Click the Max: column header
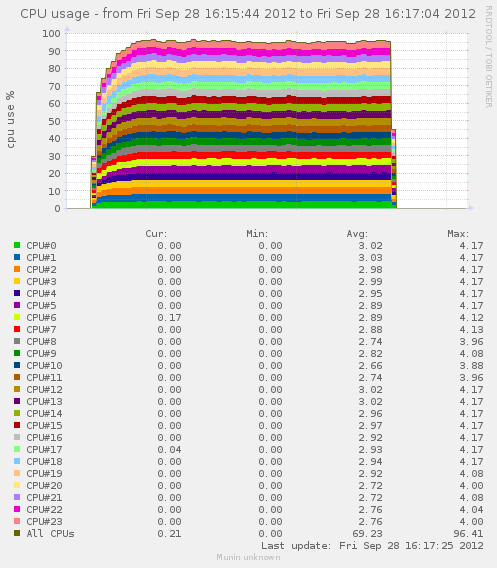This screenshot has width=497, height=568. pos(458,234)
